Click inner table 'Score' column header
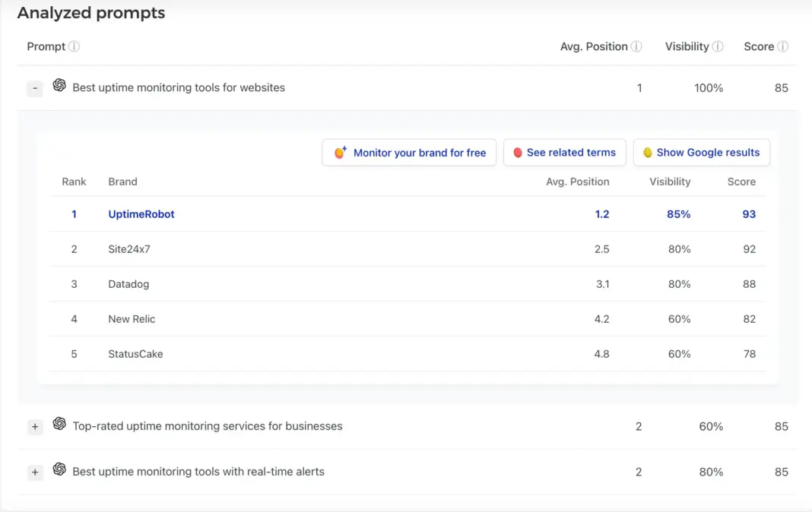Viewport: 812px width, 512px height. pos(741,182)
